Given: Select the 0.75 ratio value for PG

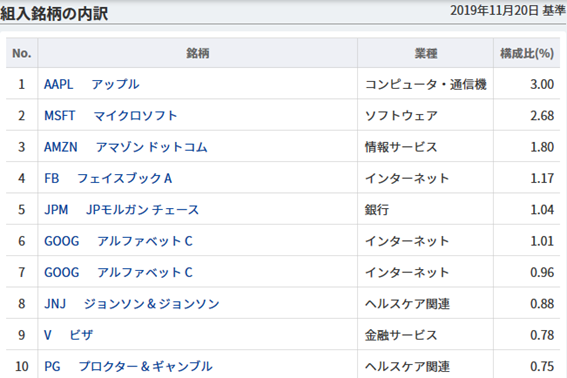Looking at the screenshot, I should (542, 366).
